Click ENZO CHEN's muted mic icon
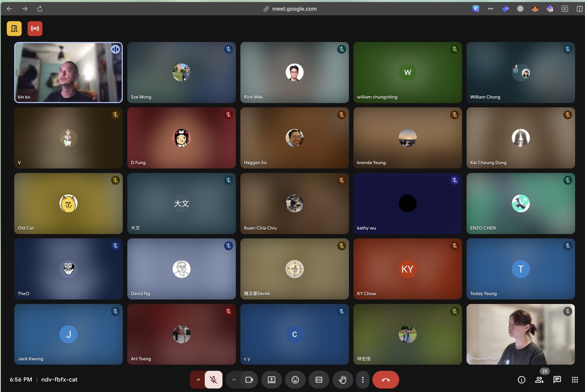Viewport: 585px width, 392px height. click(567, 180)
